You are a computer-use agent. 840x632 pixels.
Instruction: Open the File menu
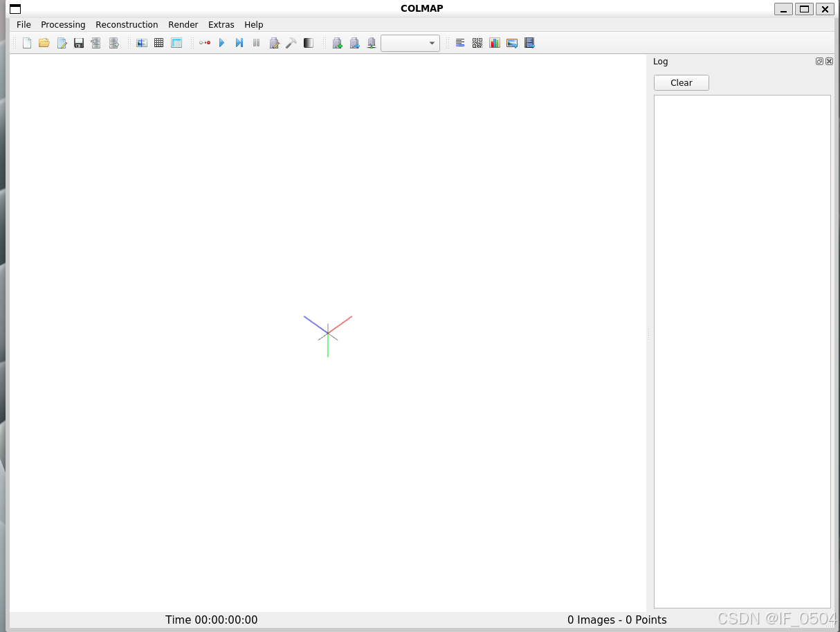pos(24,25)
